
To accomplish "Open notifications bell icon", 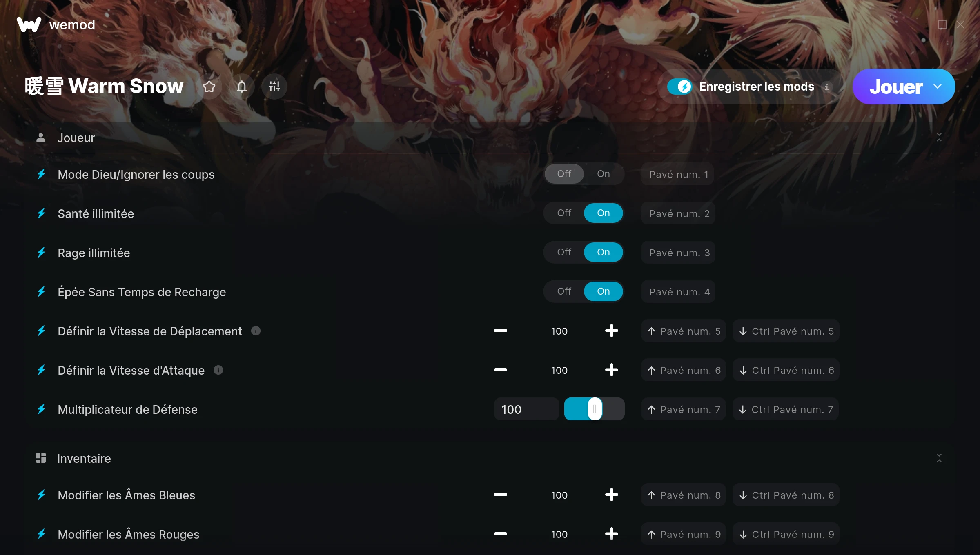I will (242, 87).
